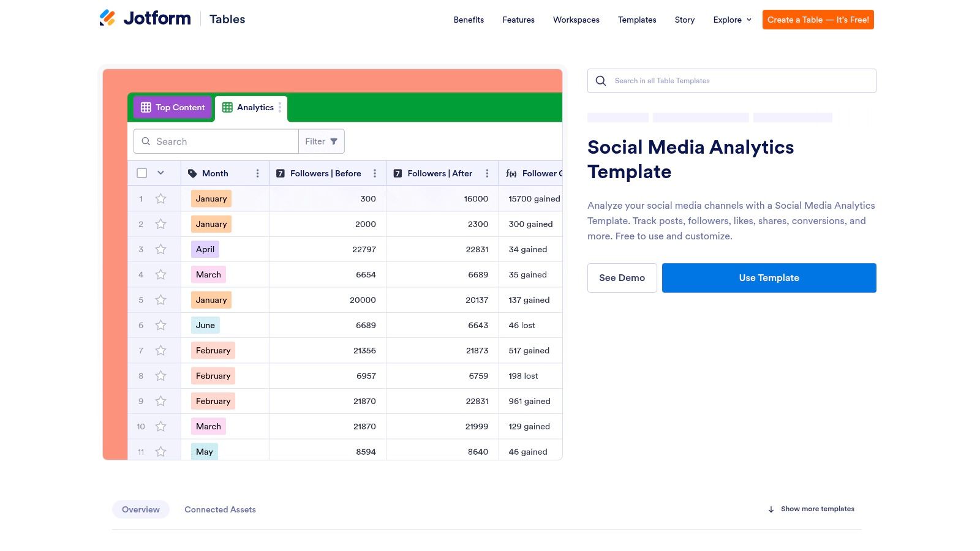
Task: Star row 3 for April
Action: tap(160, 249)
